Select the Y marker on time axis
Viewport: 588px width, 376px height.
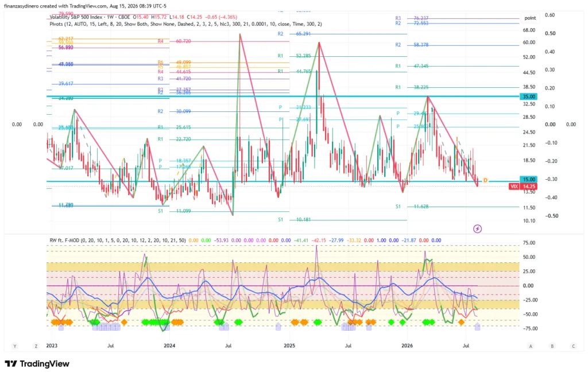(x=15, y=346)
